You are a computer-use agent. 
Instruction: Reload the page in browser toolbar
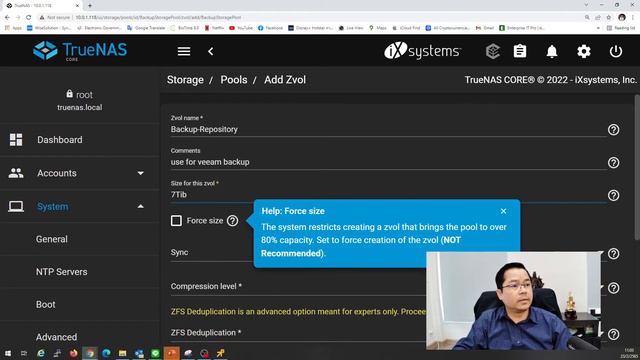pyautogui.click(x=29, y=18)
